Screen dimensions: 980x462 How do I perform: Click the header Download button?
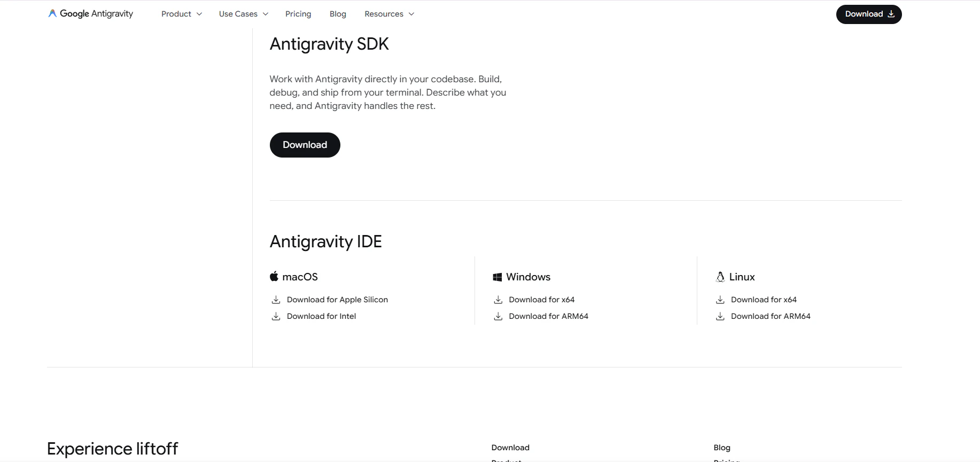869,14
